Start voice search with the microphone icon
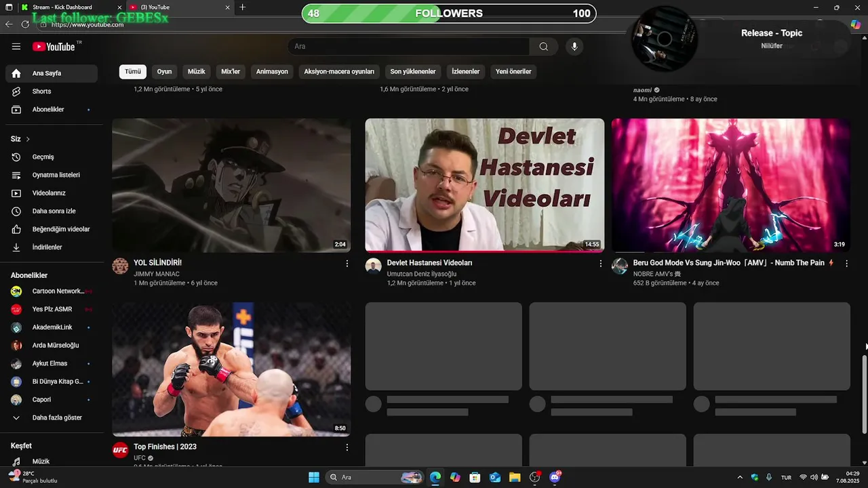The width and height of the screenshot is (868, 488). [574, 47]
